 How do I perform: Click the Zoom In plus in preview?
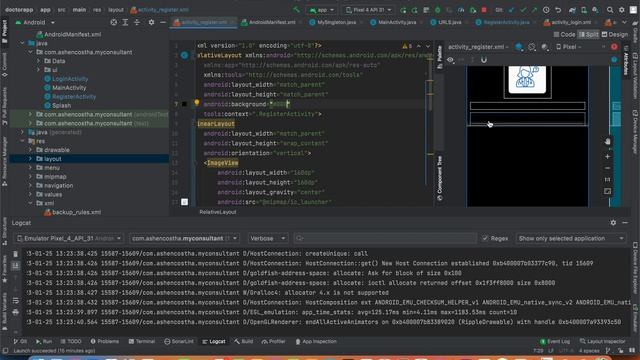pos(607,156)
